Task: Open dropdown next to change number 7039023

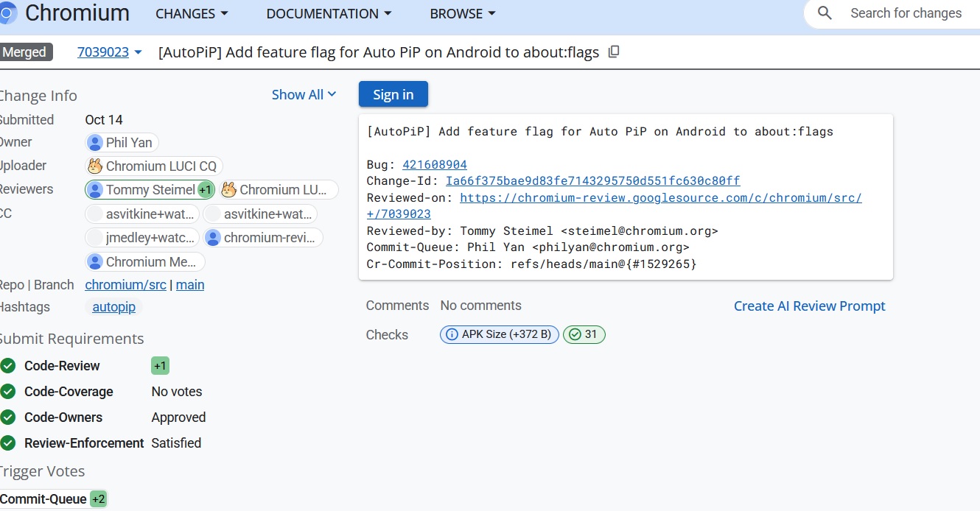Action: [x=139, y=52]
